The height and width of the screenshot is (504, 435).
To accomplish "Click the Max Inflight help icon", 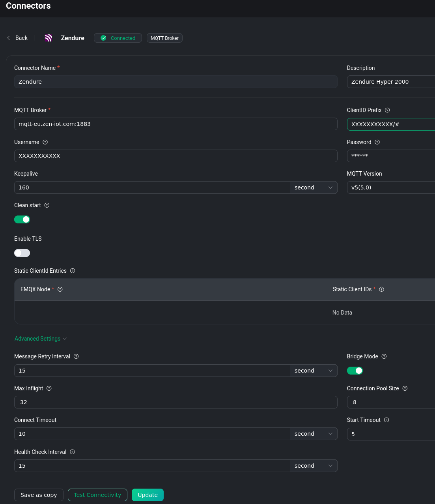I will click(49, 388).
